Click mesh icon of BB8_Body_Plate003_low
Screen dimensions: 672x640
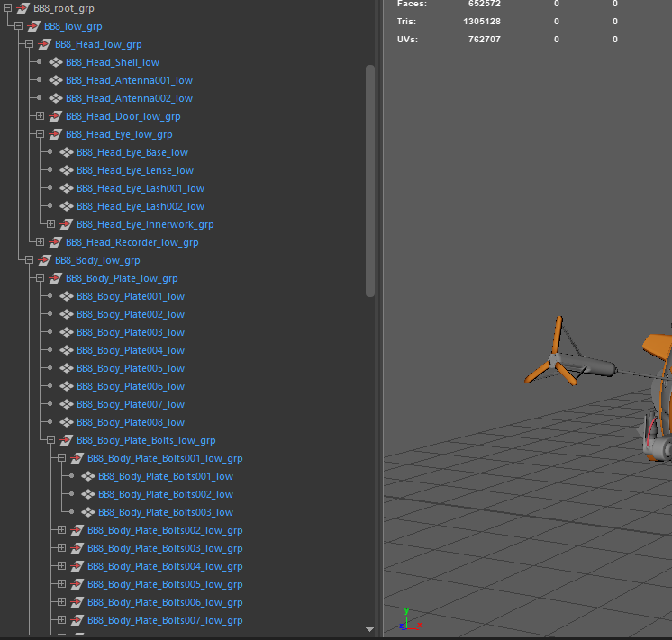67,332
